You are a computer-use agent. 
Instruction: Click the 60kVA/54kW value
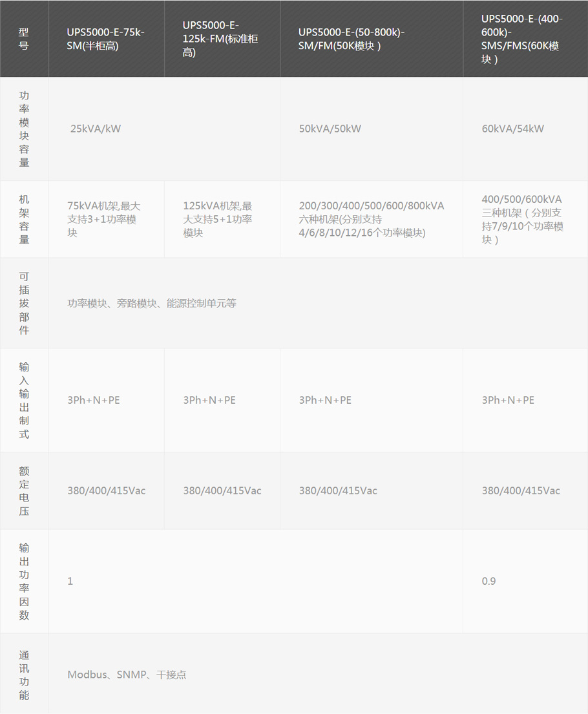(x=513, y=129)
